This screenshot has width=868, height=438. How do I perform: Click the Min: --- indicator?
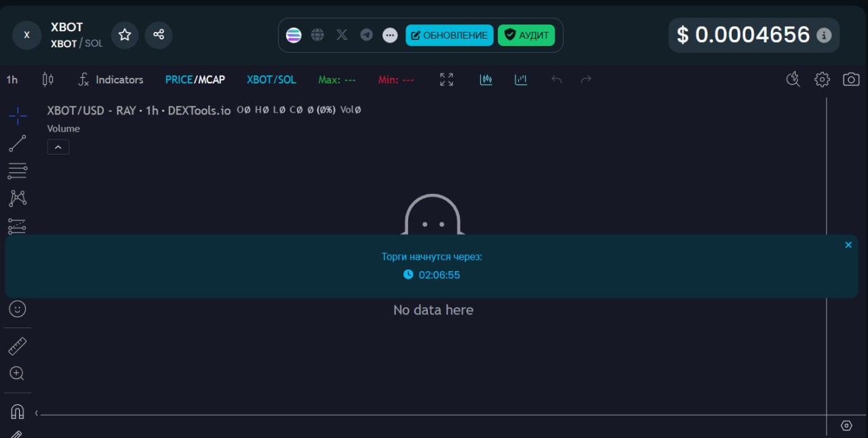pos(396,79)
